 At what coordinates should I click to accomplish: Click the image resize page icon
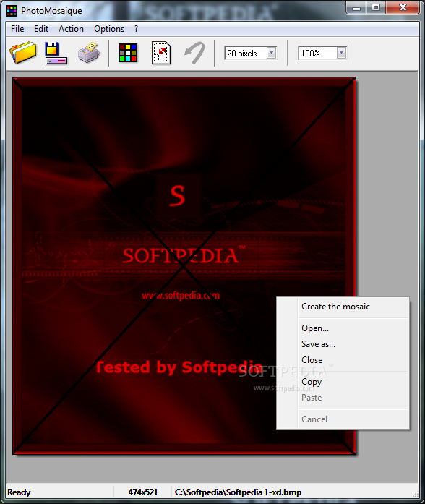(161, 53)
